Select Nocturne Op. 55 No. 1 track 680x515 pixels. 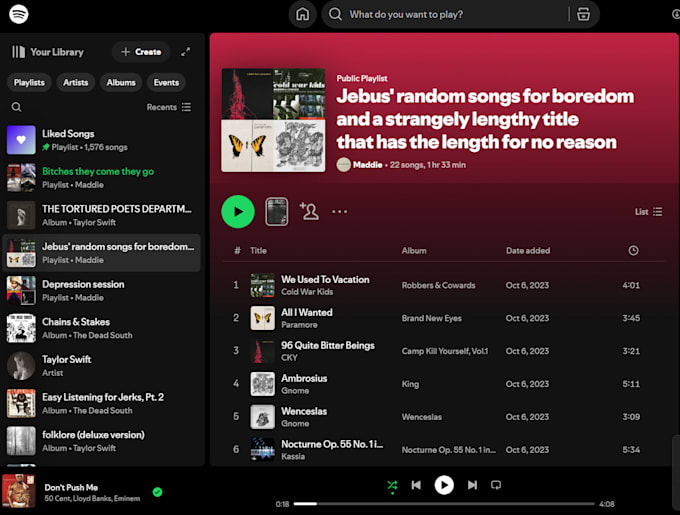coord(444,450)
